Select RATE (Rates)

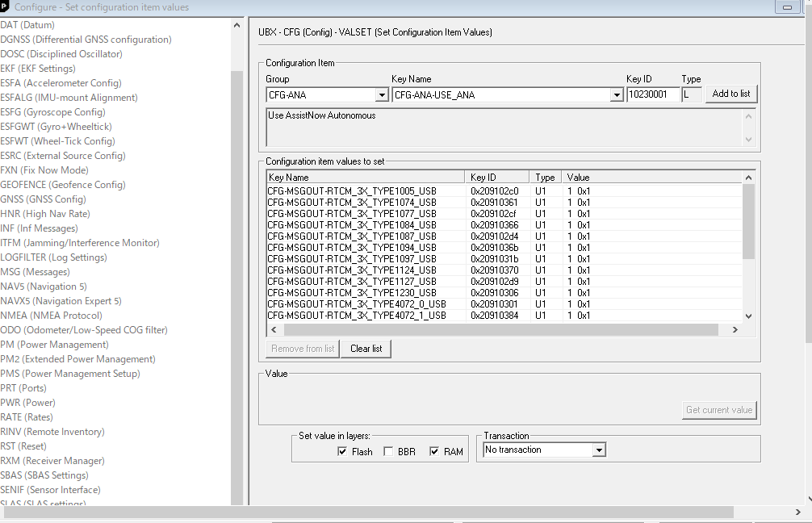27,416
